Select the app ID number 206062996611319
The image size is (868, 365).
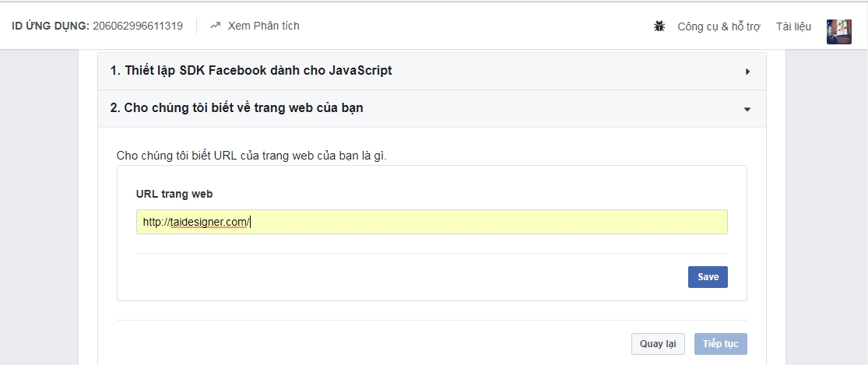pyautogui.click(x=138, y=26)
